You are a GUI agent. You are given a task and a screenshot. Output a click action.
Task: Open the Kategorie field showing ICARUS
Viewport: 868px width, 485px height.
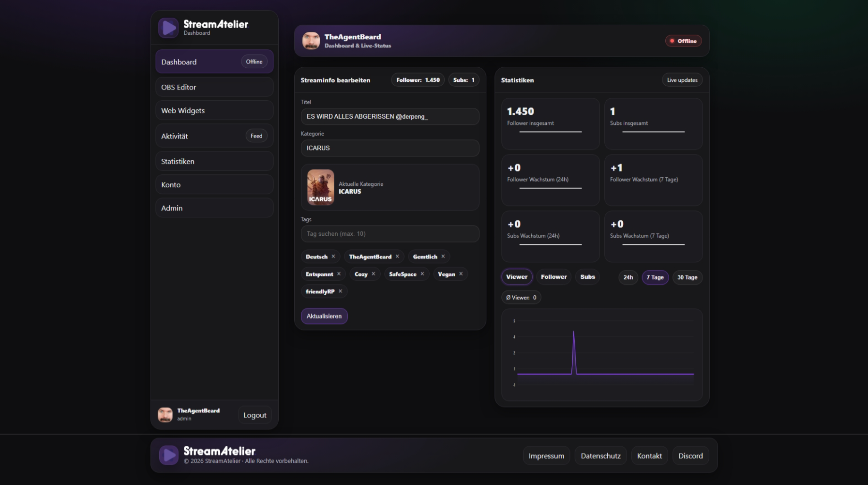pyautogui.click(x=390, y=148)
